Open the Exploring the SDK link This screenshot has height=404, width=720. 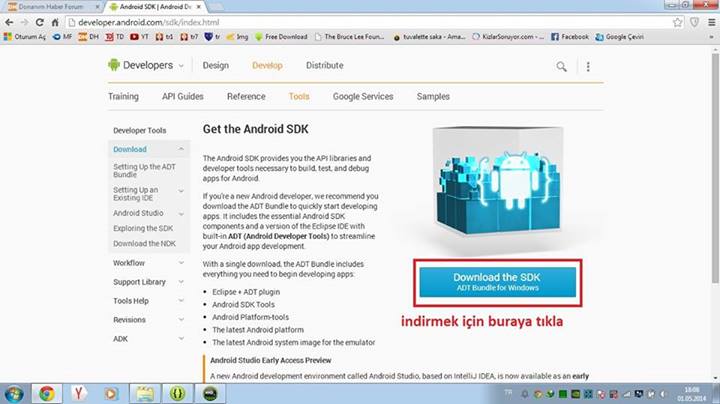(143, 228)
